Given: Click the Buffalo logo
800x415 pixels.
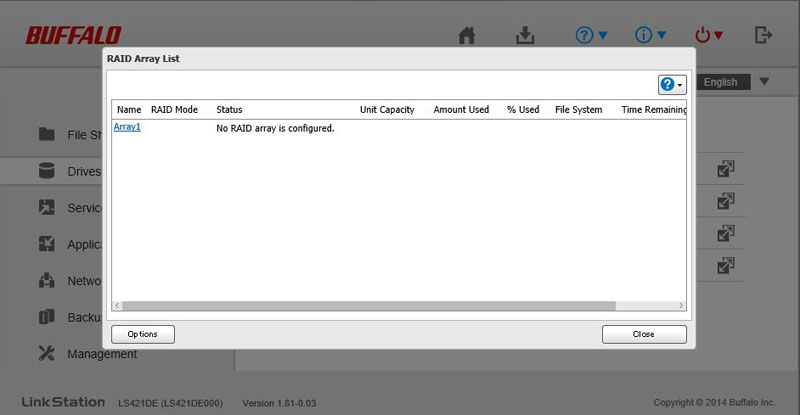Looking at the screenshot, I should tap(73, 35).
